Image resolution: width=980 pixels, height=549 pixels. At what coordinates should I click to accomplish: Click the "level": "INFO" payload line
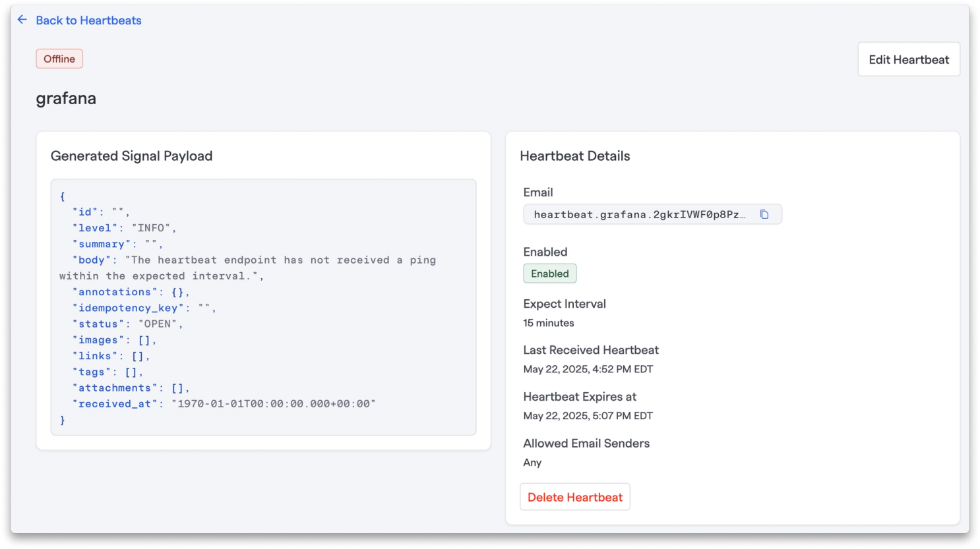pos(125,228)
